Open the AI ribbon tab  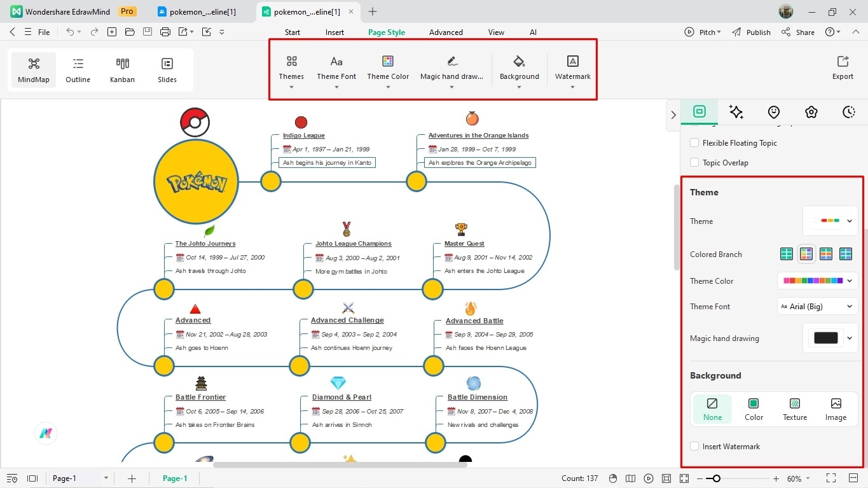533,32
